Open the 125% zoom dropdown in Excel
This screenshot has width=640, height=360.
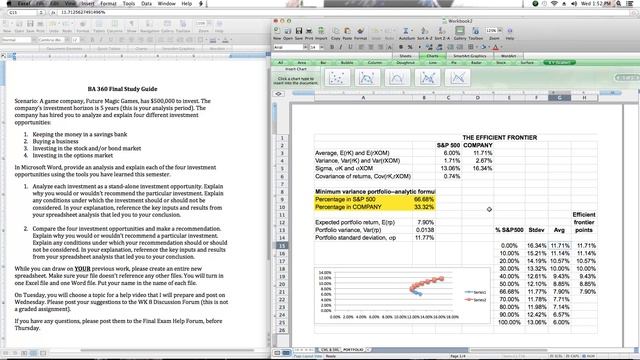pyautogui.click(x=500, y=31)
